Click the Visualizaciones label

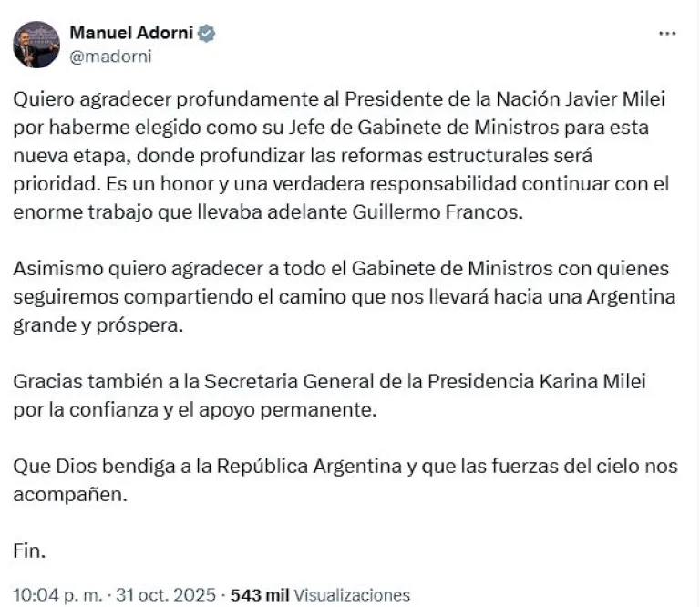click(x=352, y=595)
